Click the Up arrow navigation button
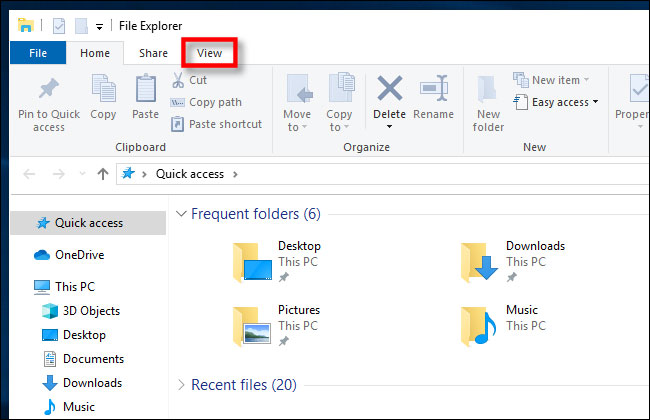650x420 pixels. [102, 174]
